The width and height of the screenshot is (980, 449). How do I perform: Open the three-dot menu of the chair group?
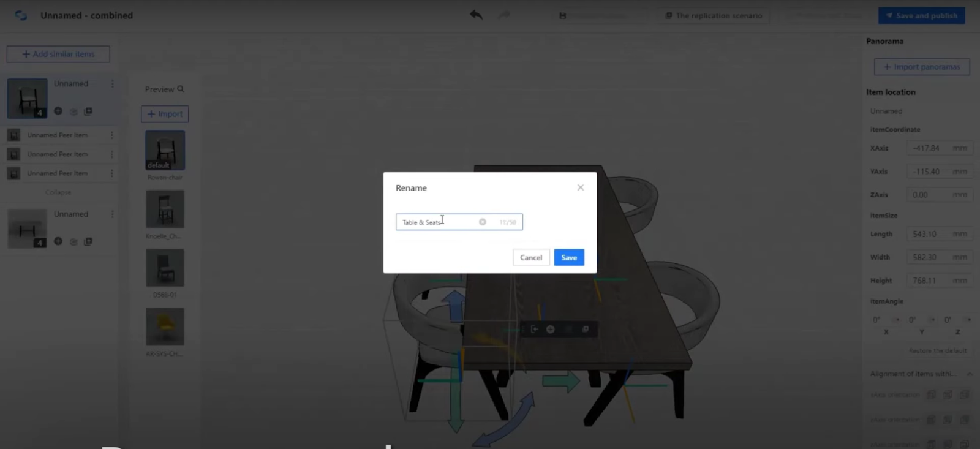tap(112, 84)
